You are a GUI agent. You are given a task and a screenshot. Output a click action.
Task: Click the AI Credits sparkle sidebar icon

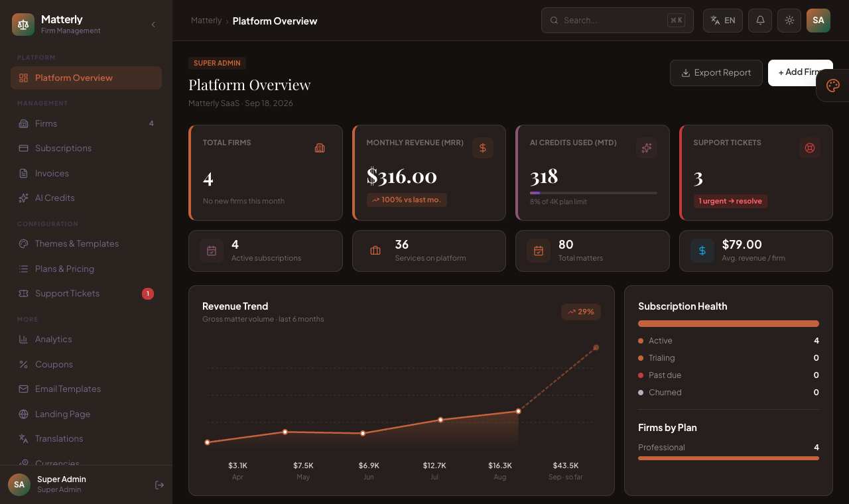tap(23, 198)
